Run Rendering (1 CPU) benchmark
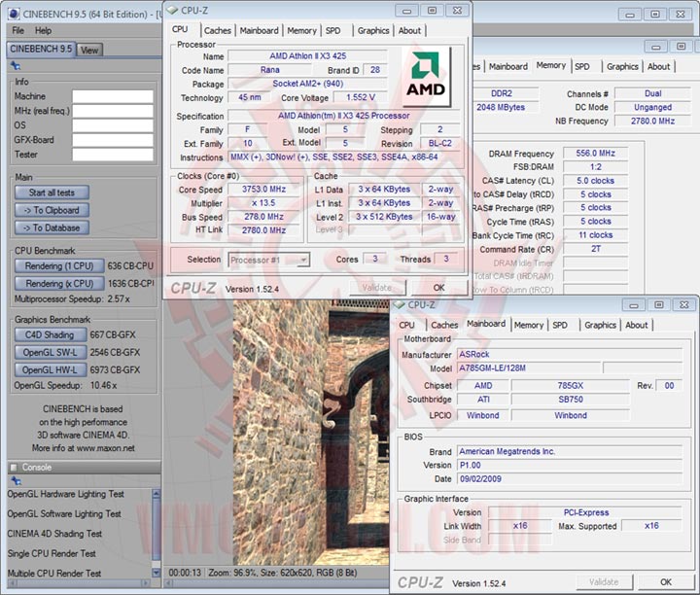Screen dimensions: 700x595 pos(59,266)
